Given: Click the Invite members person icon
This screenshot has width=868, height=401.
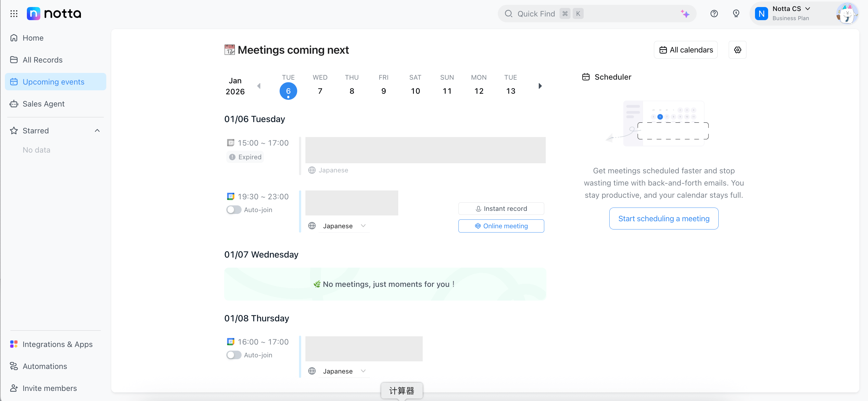Looking at the screenshot, I should point(14,388).
